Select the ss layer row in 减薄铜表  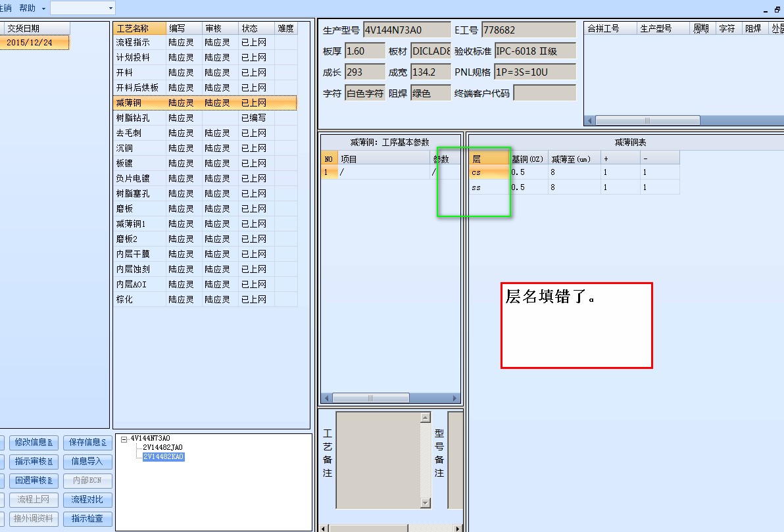coord(574,187)
